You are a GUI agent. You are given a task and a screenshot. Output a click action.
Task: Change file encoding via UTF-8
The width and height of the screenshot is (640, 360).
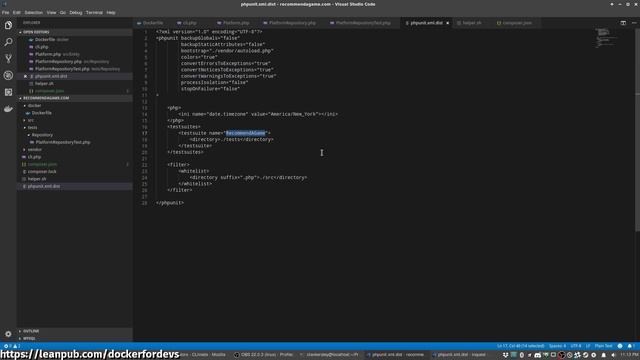click(576, 346)
